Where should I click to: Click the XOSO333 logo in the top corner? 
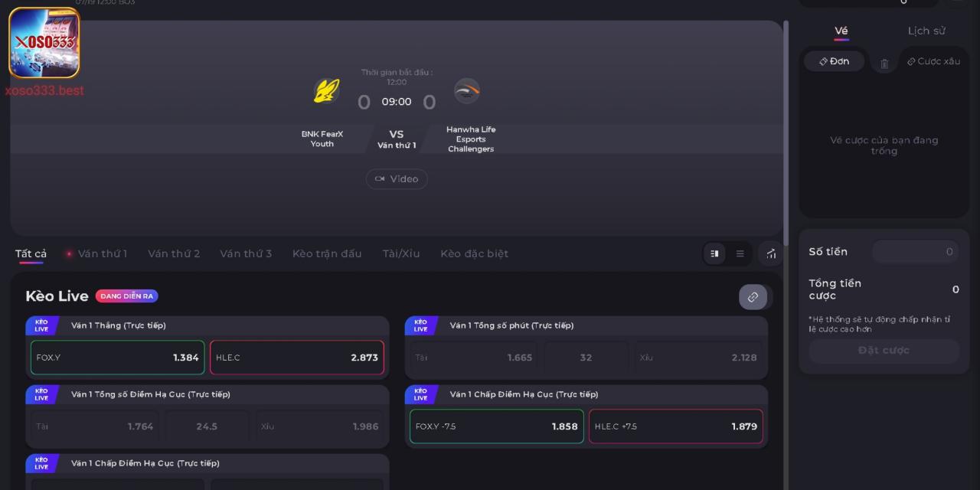pyautogui.click(x=44, y=44)
